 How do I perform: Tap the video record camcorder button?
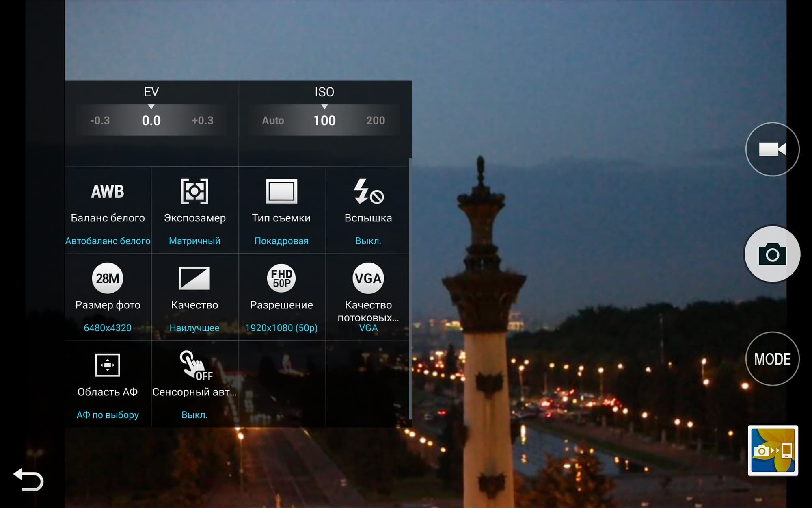click(772, 149)
